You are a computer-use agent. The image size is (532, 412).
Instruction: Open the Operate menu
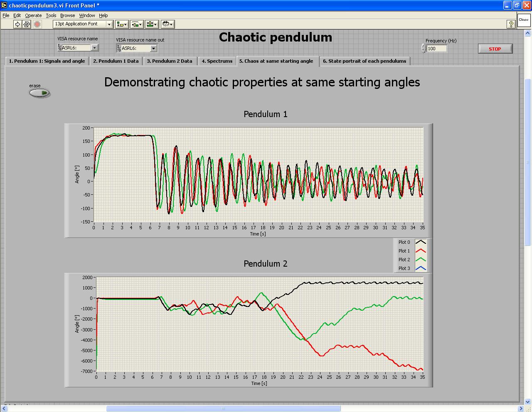click(33, 15)
